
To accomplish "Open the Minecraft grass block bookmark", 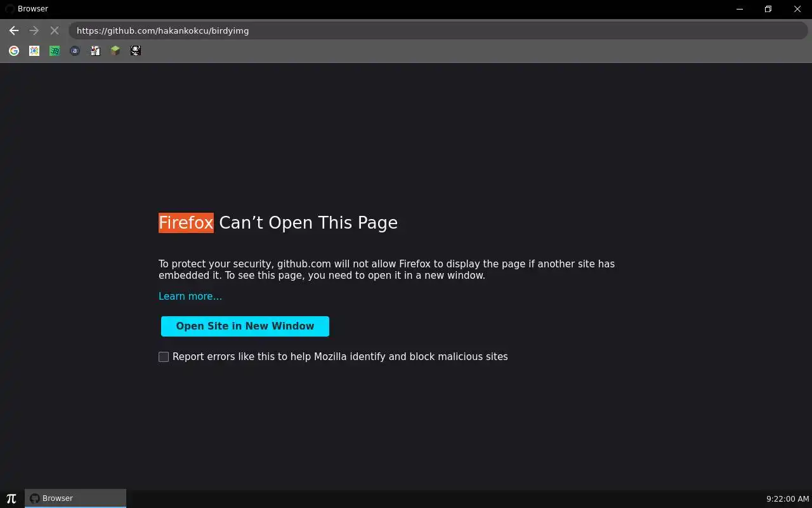I will pos(115,51).
